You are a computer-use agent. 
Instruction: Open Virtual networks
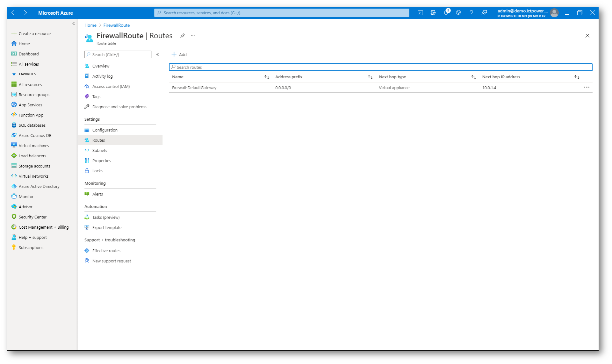[33, 176]
